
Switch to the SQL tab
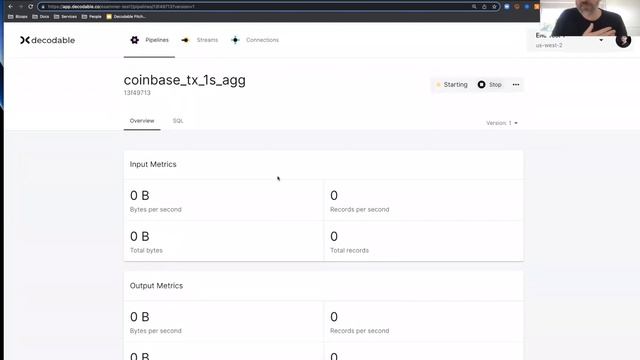178,121
